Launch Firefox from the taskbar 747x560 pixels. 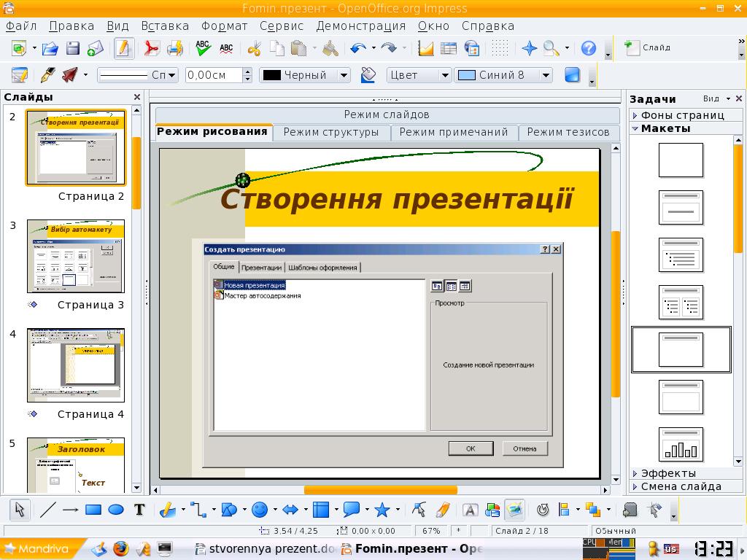(x=121, y=549)
